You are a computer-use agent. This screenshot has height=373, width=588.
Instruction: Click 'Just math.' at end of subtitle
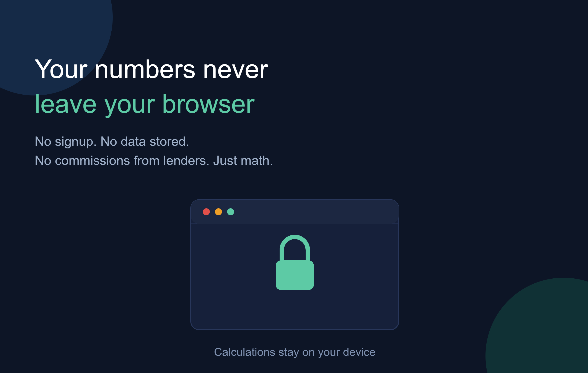243,161
